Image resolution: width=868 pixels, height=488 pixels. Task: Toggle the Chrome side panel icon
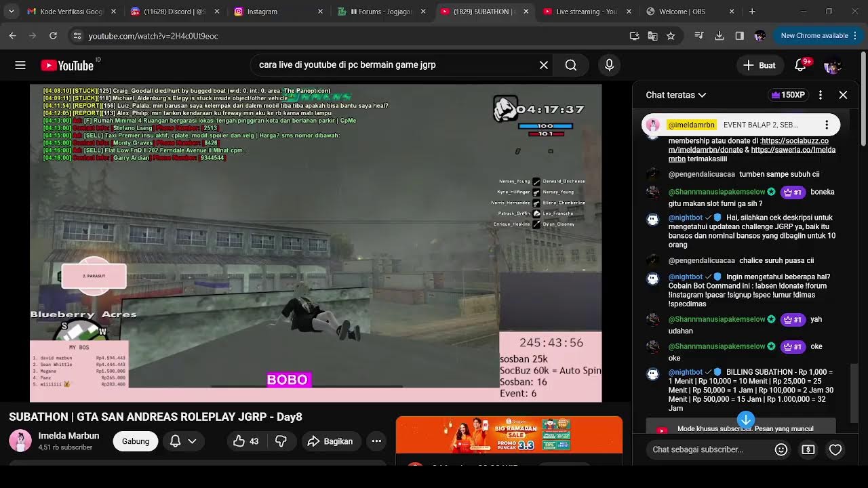click(x=739, y=36)
